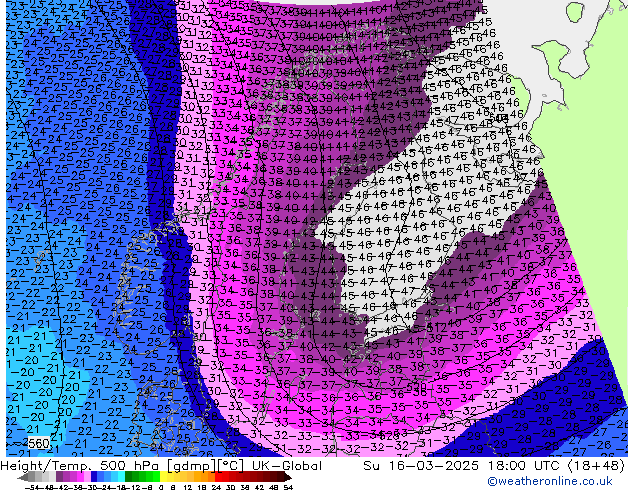Click the "Su 16-03-2025 18:00 UTC" timestamp text

pos(463,466)
